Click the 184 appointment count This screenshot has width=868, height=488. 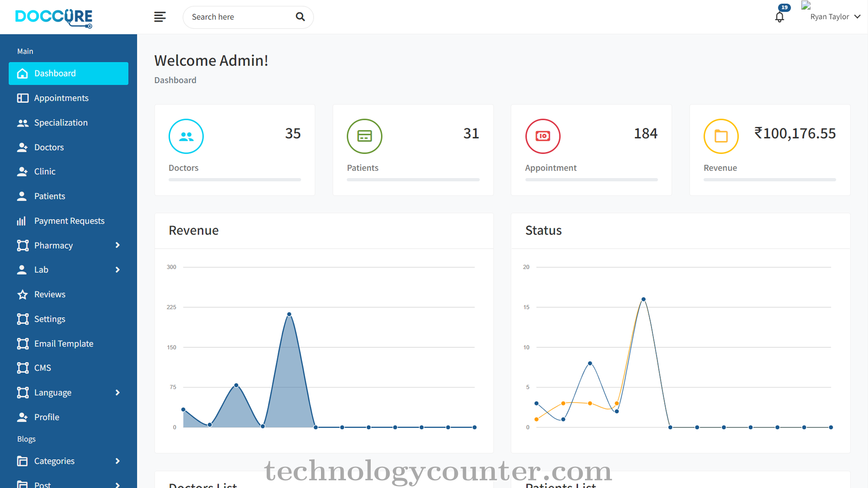(x=646, y=134)
